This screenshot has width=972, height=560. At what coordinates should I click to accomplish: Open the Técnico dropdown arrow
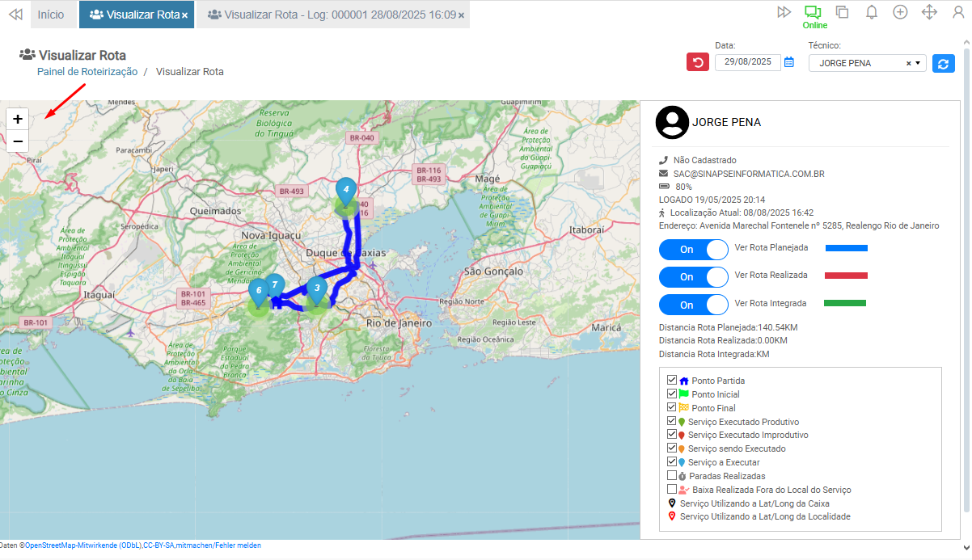919,63
